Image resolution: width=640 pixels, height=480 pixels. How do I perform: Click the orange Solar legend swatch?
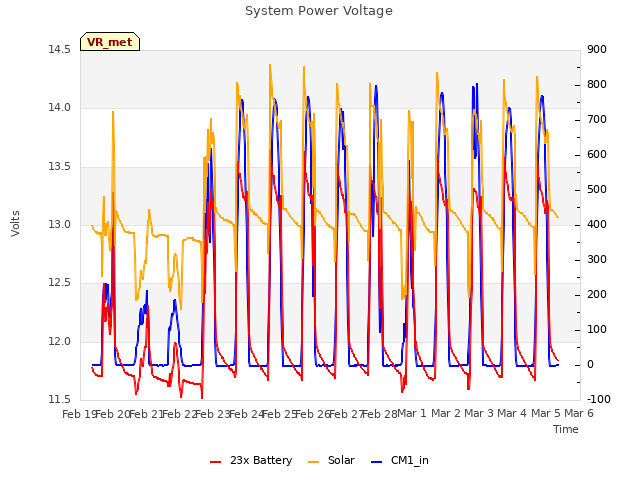pos(313,462)
